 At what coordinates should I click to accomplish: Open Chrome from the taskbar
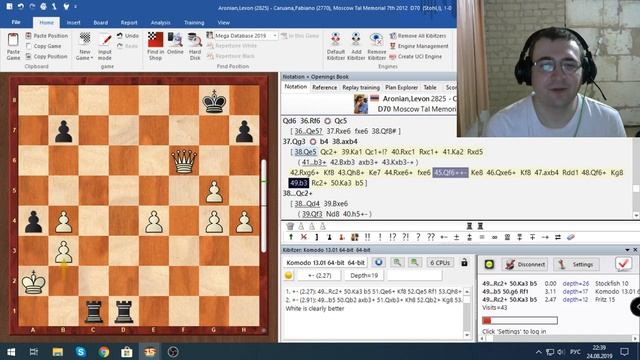pyautogui.click(x=104, y=351)
